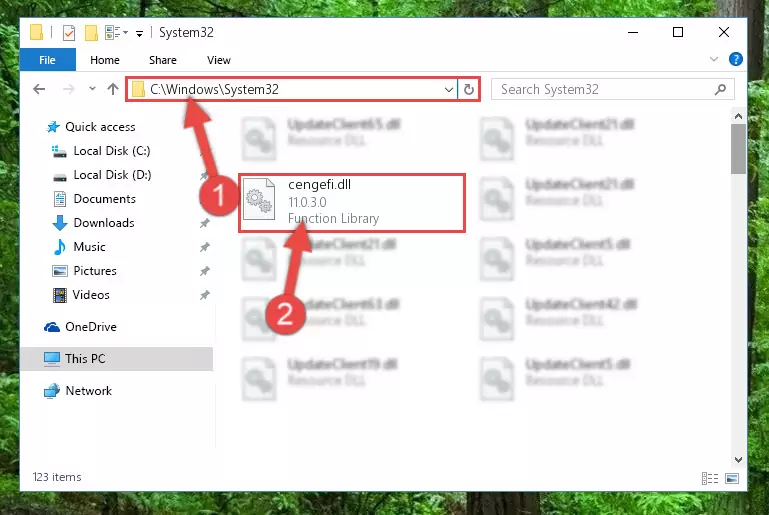Click the cengefi.dll gear file icon
Screen dimensions: 769x515
[x=259, y=199]
